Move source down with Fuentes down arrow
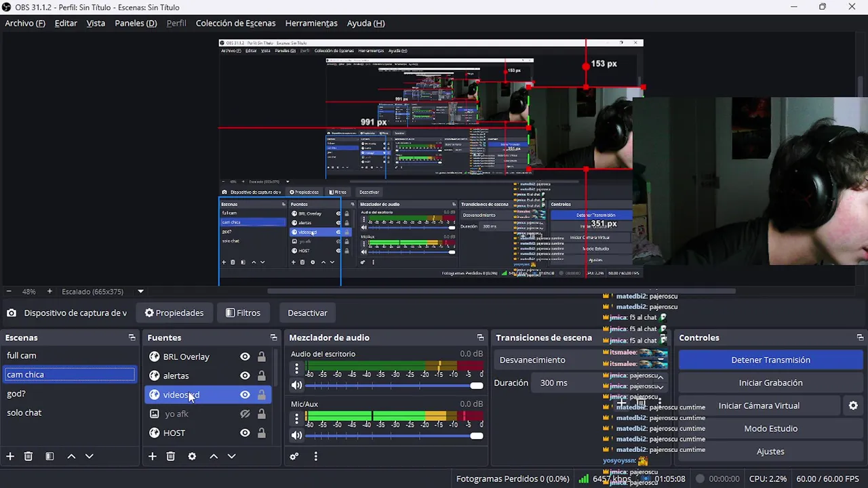Viewport: 868px width, 488px height. pos(231,456)
